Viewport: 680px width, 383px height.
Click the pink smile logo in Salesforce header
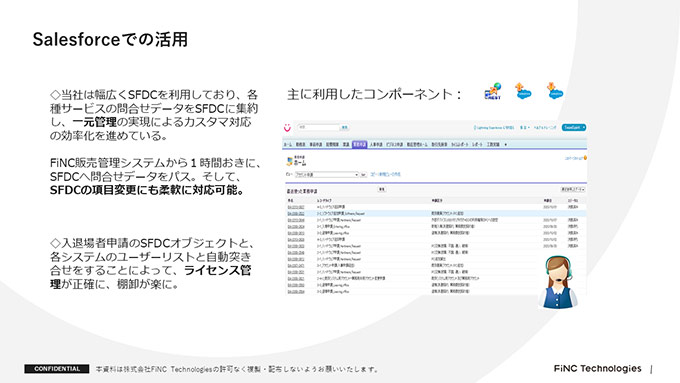pyautogui.click(x=287, y=128)
